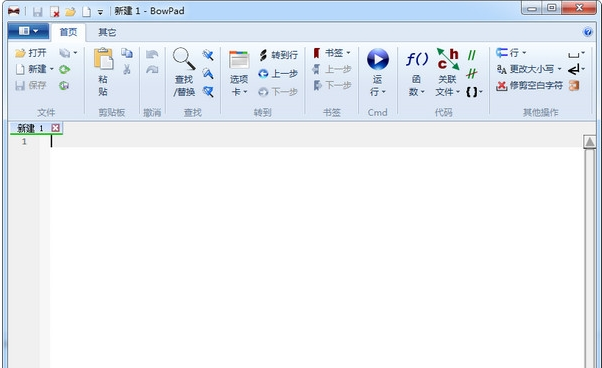Expand the 运行 dropdown arrow
The image size is (602, 368).
[384, 92]
